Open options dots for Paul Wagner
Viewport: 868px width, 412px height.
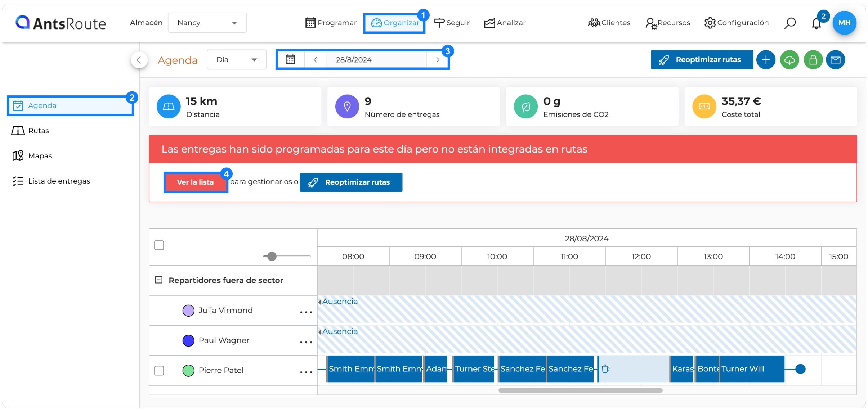(x=306, y=342)
